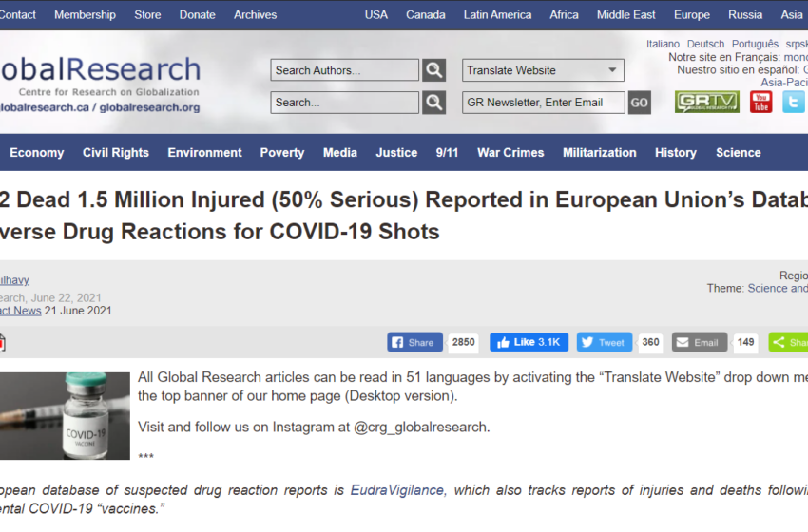Open the Media category

tap(340, 152)
